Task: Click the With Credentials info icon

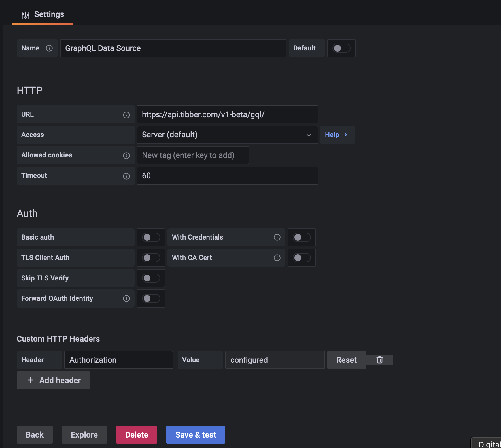Action: pos(277,237)
